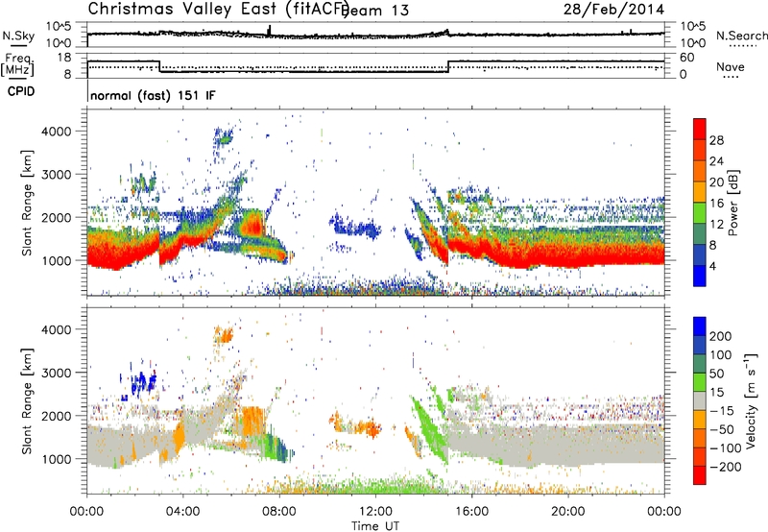Click the 'CPID' label
Viewport: 768px width, 532px height.
21,91
